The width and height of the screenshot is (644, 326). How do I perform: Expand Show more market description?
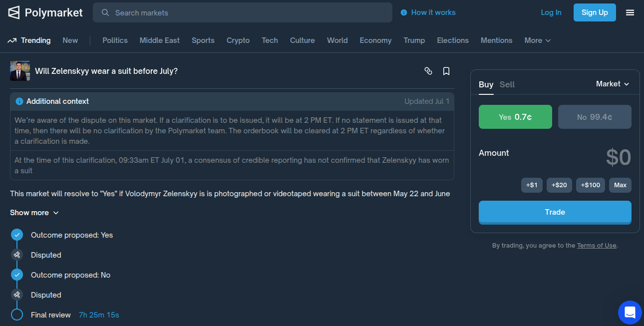34,213
